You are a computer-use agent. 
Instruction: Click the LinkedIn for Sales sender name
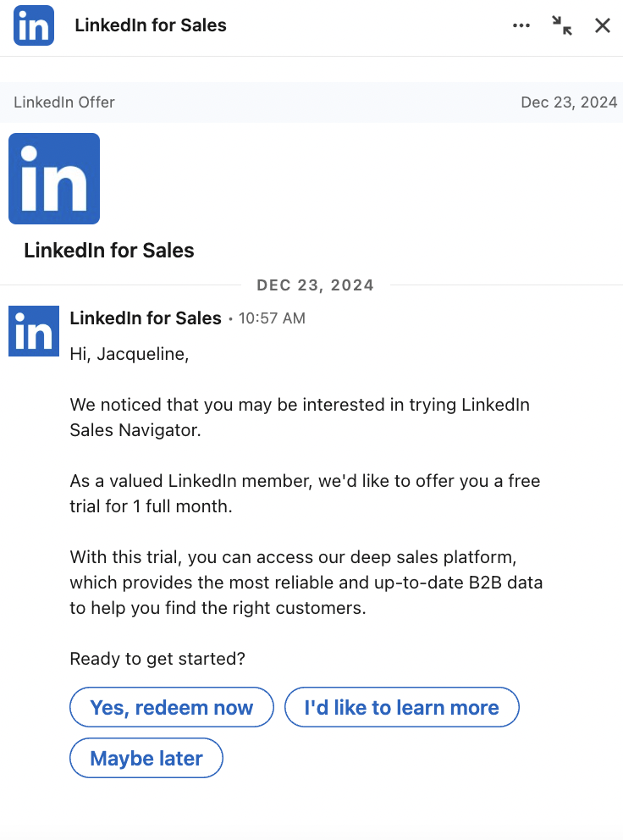click(x=146, y=318)
